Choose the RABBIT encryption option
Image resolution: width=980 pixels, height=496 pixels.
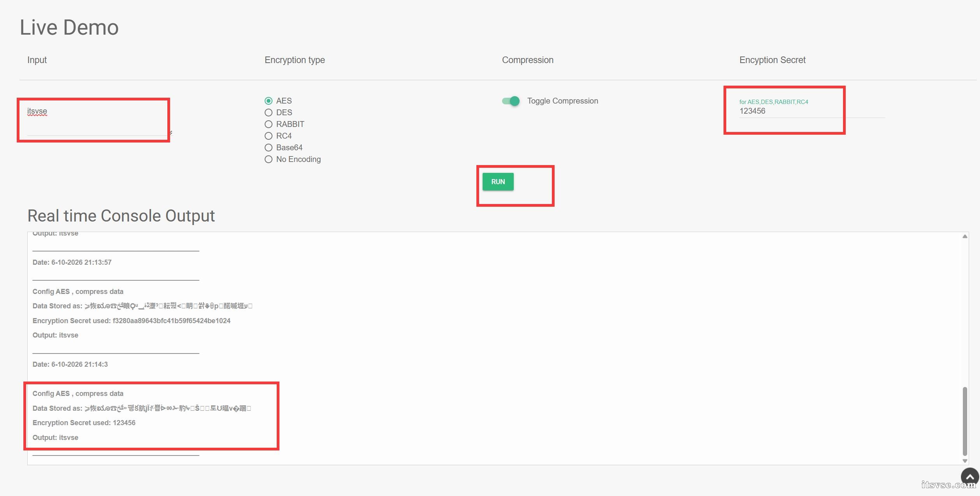[x=269, y=124]
